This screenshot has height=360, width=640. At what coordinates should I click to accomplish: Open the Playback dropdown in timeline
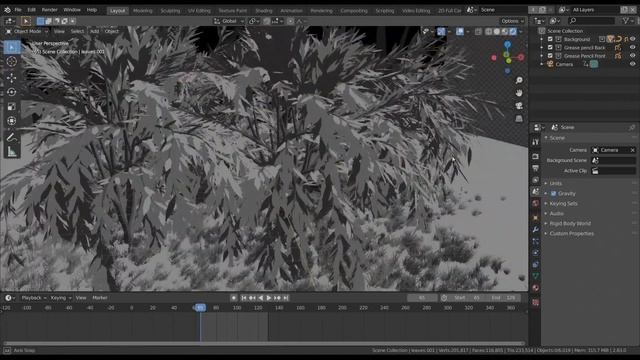[33, 298]
